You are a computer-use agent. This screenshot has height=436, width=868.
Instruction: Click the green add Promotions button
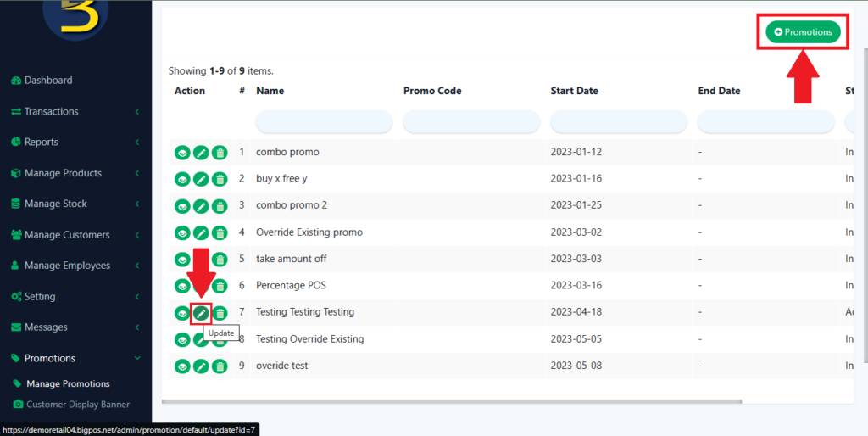803,32
